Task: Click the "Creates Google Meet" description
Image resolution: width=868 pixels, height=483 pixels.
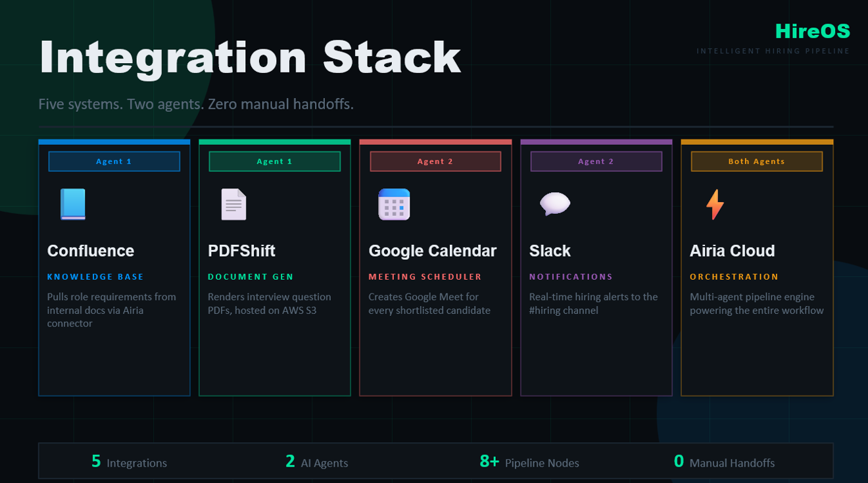Action: point(429,303)
